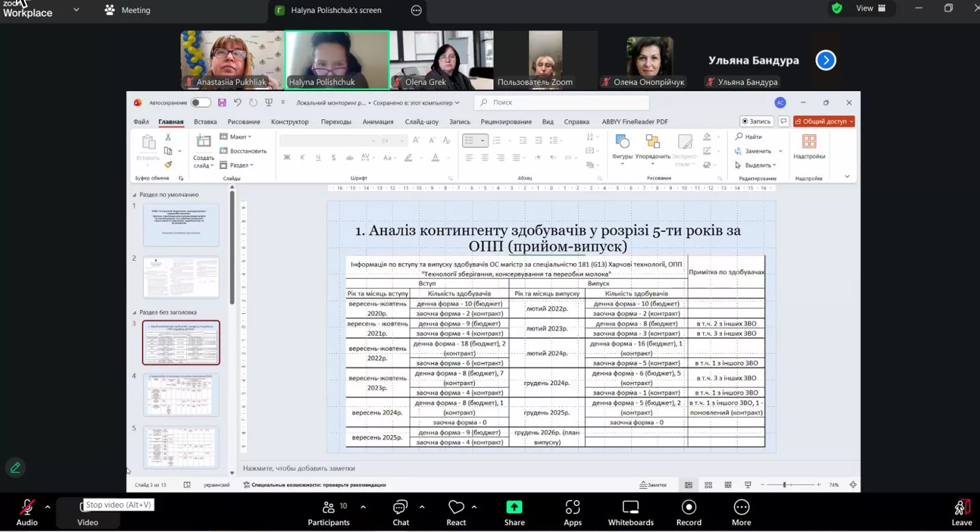980x532 pixels.
Task: Click the PowerPoint zoom slider
Action: 784,485
